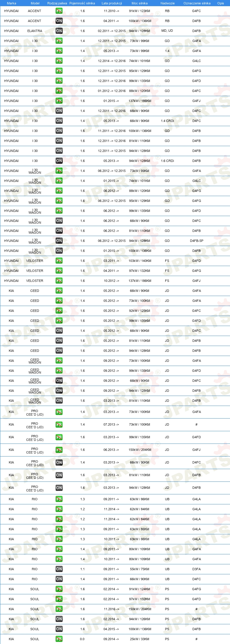Viewport: 230px width, 644px height.
Task: Click the Rodzaj paliwa column header
Action: pos(57,3)
